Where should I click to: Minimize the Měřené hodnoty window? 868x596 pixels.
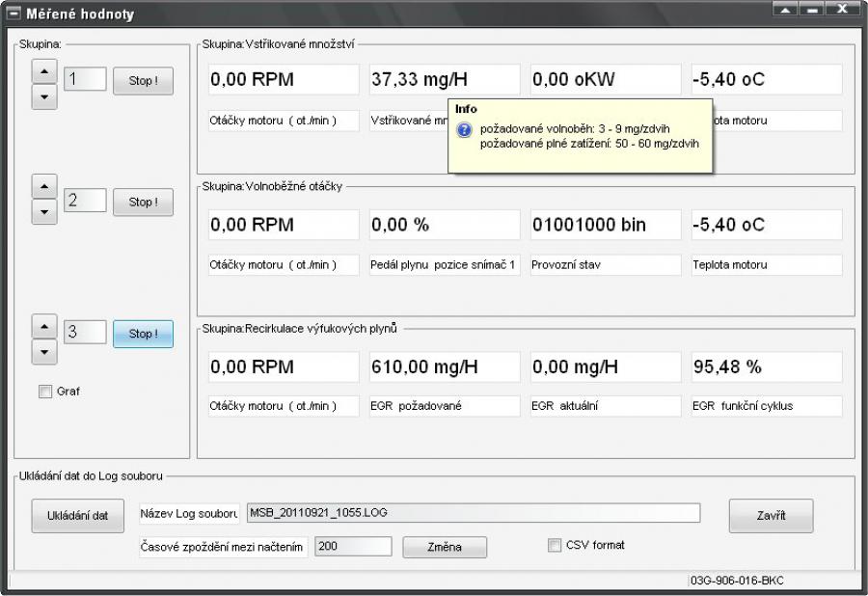(813, 10)
